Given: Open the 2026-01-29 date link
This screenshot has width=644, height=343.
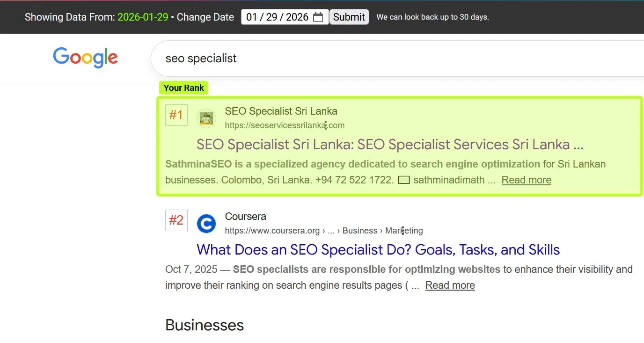Looking at the screenshot, I should 143,16.
